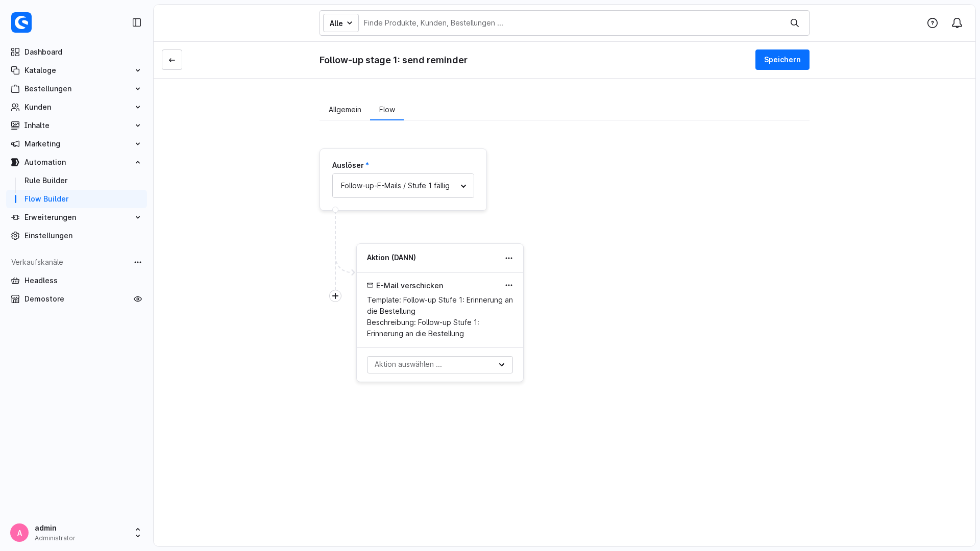Open the Alle search filter dropdown
This screenshot has height=551, width=980.
click(x=341, y=23)
